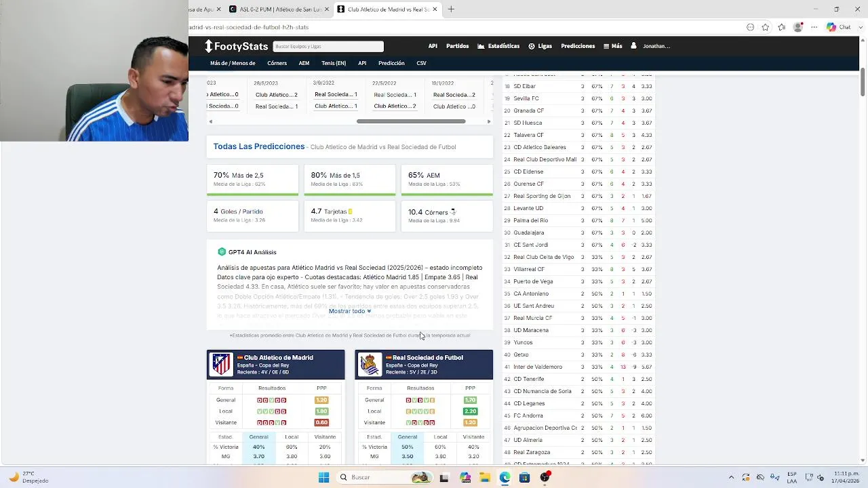Select Real Sociedad Visitante stats column
The image size is (868, 488).
[473, 437]
